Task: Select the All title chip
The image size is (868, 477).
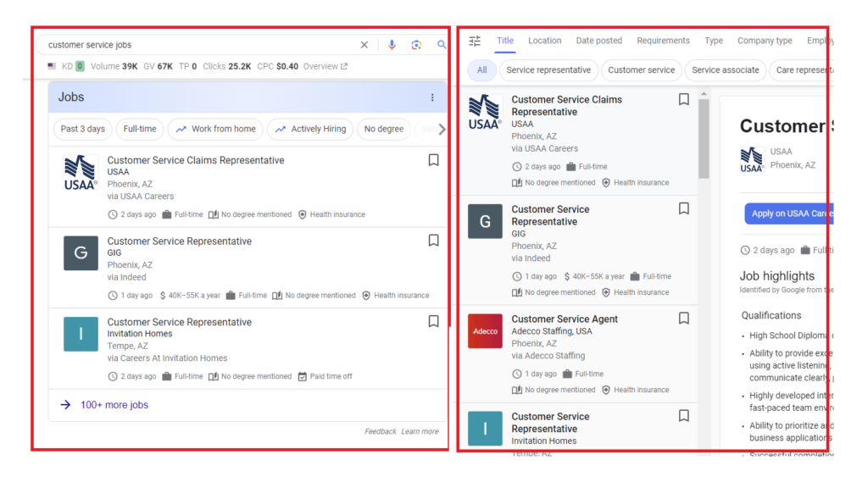Action: coord(481,70)
